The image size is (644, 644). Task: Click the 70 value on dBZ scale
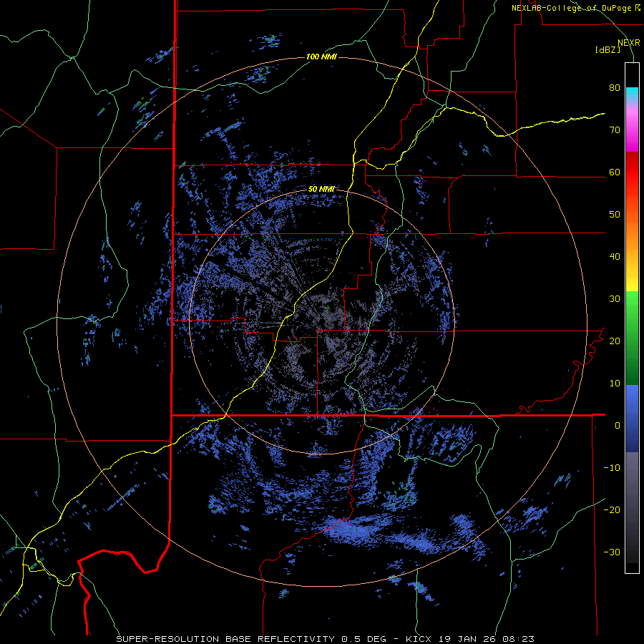coord(615,130)
